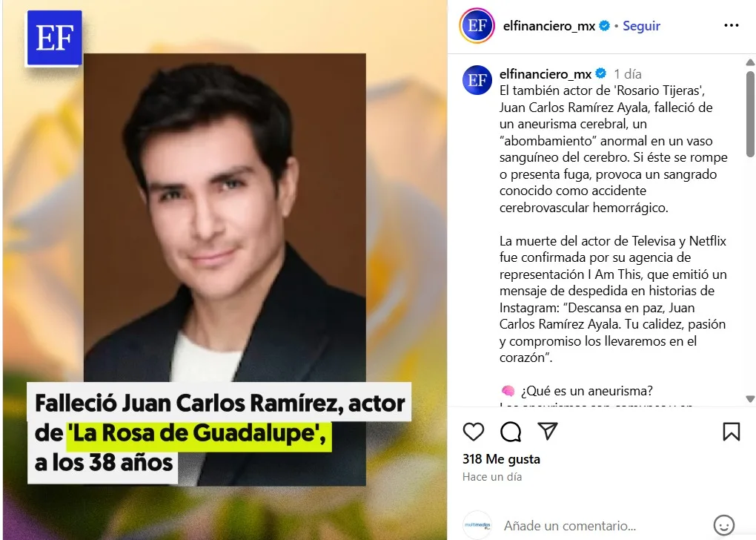Open the three-dot more options menu
The image size is (756, 540).
point(732,25)
